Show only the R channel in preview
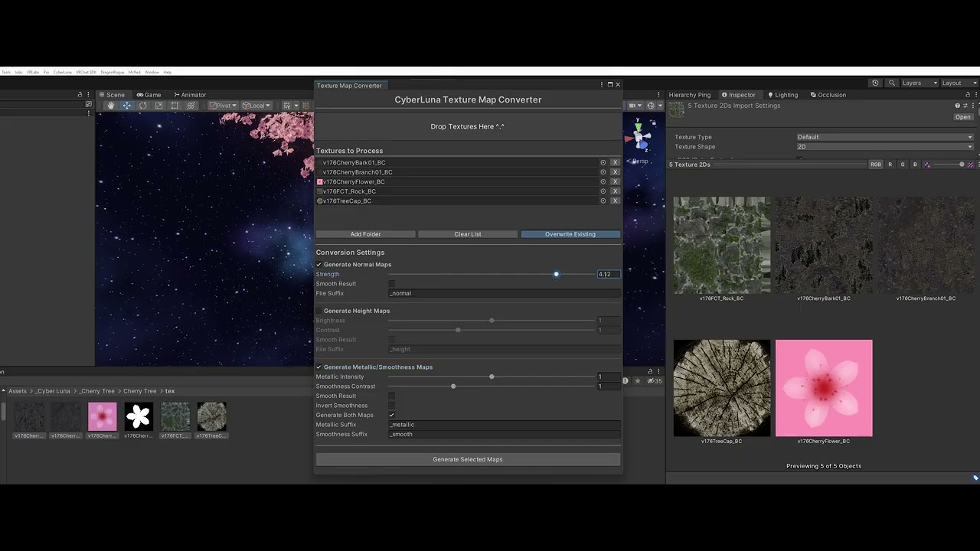This screenshot has height=551, width=980. coord(890,165)
